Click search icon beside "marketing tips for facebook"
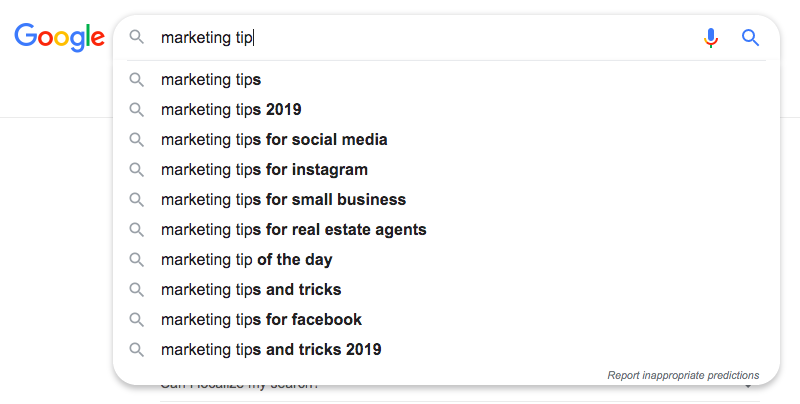This screenshot has height=404, width=800. coord(137,320)
